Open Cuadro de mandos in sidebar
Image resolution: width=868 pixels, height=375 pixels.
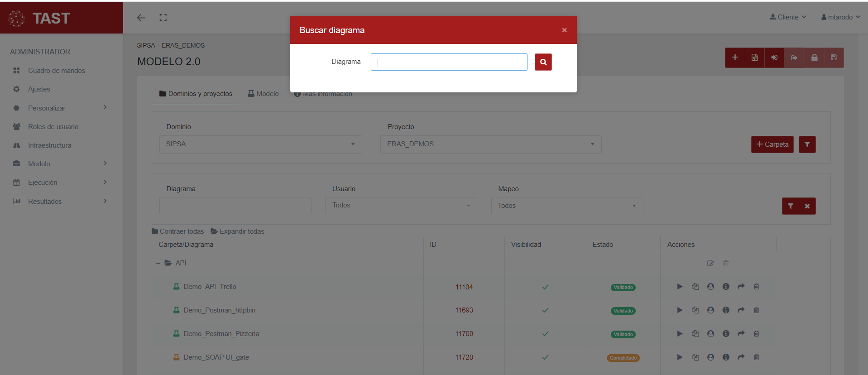click(57, 71)
